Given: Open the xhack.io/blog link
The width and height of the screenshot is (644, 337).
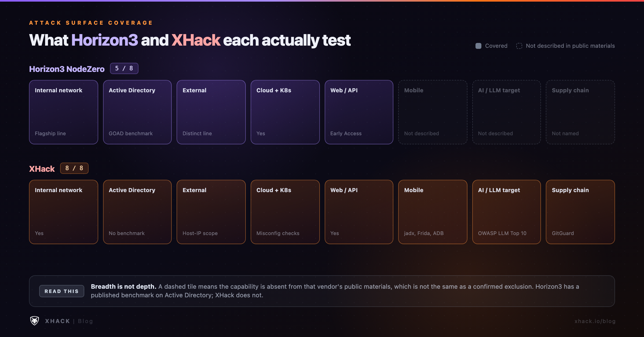Looking at the screenshot, I should click(595, 321).
